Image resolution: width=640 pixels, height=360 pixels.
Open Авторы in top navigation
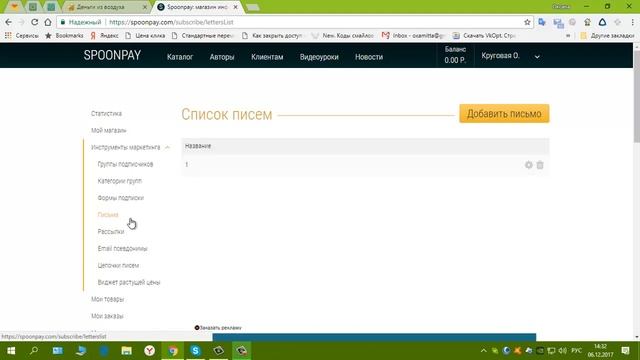(222, 57)
